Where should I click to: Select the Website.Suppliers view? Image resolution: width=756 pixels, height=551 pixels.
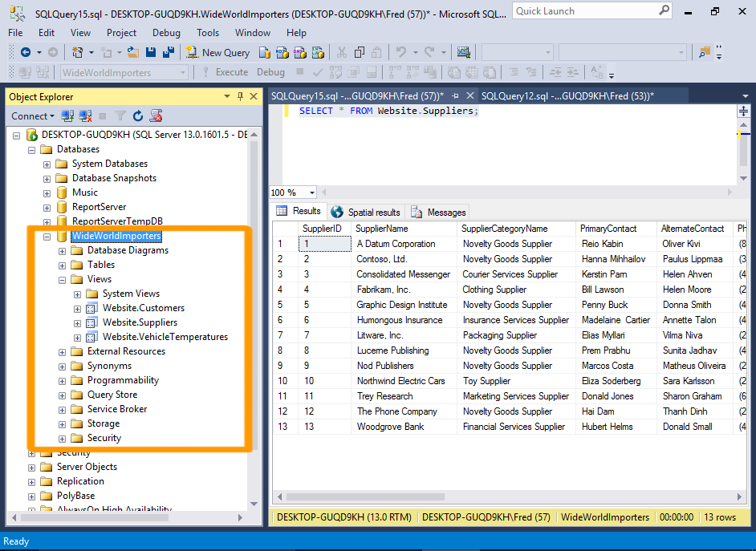point(140,322)
